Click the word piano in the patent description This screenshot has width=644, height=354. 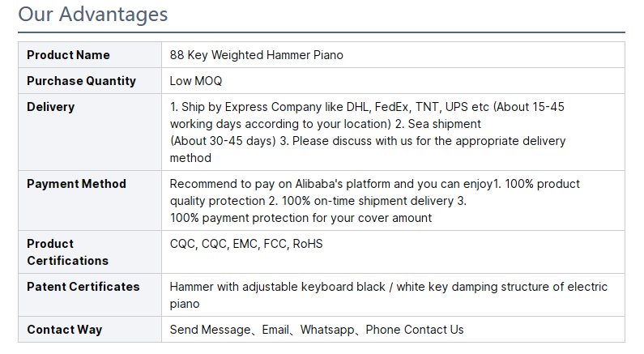pyautogui.click(x=185, y=305)
